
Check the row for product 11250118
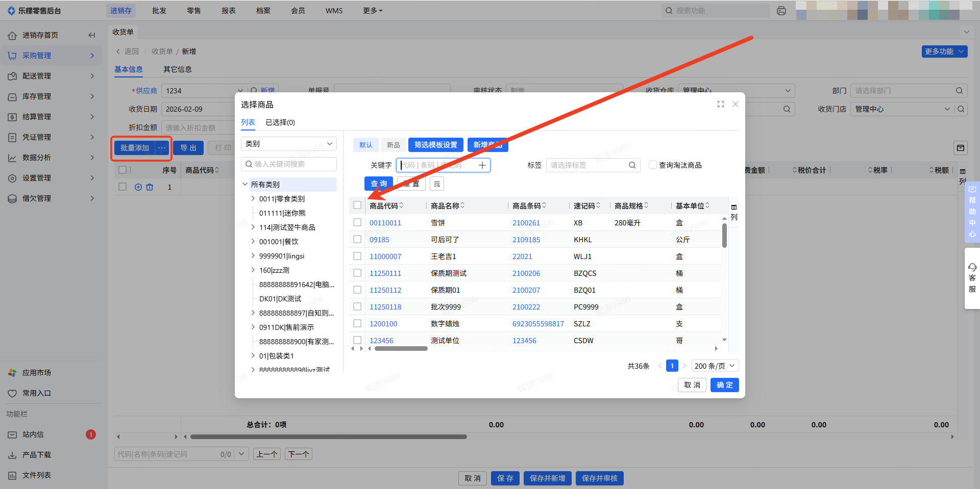tap(357, 306)
